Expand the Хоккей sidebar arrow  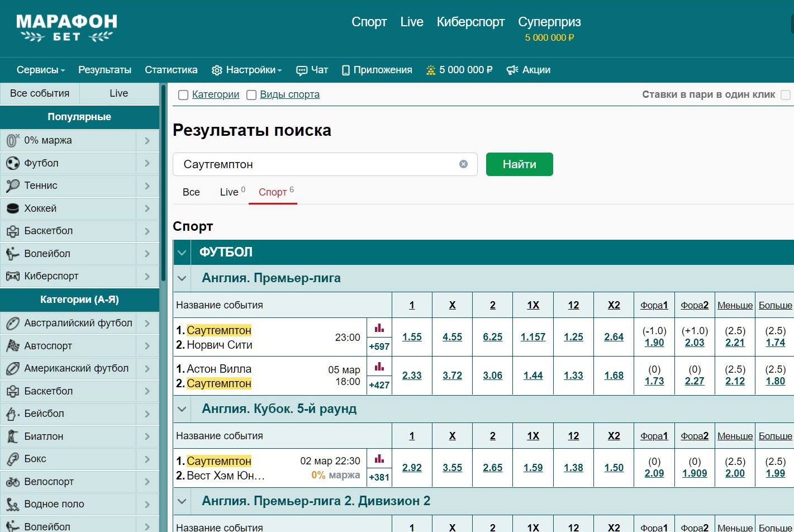point(148,208)
